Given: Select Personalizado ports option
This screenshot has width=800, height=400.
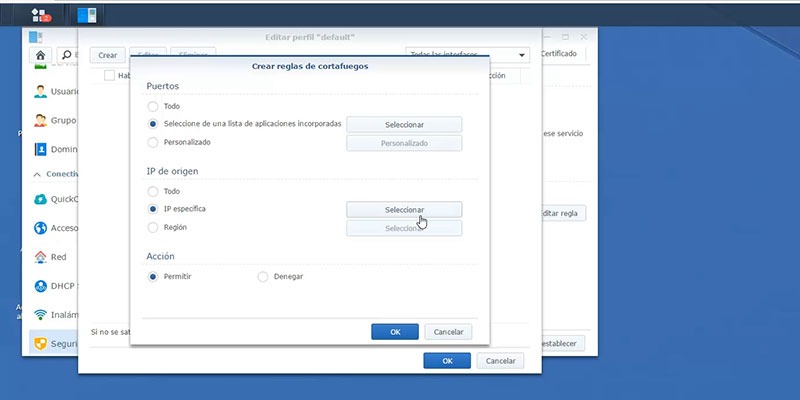Looking at the screenshot, I should click(153, 142).
